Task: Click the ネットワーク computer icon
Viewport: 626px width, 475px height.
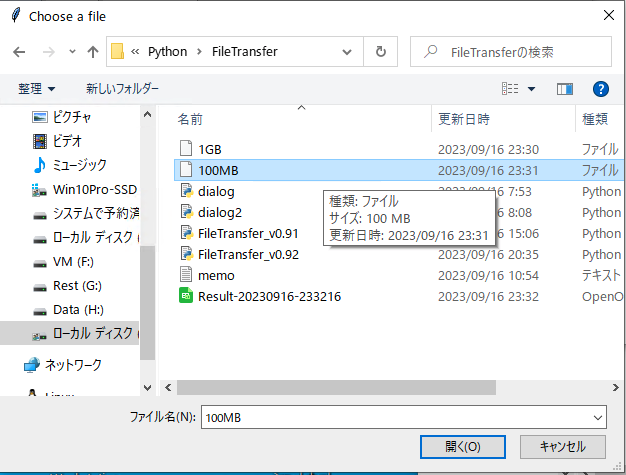Action: tap(32, 365)
